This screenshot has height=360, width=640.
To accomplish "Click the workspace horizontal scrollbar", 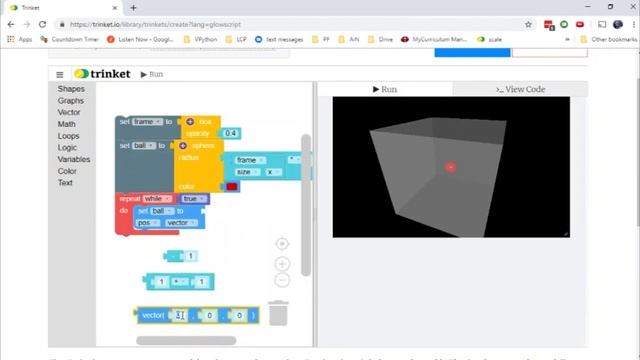I will (186, 340).
